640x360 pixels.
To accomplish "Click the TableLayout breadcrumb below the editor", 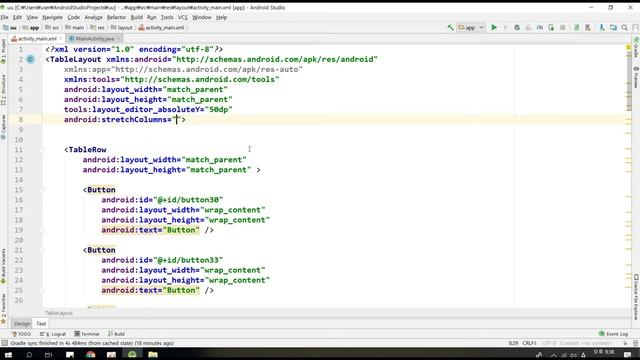I will (59, 313).
